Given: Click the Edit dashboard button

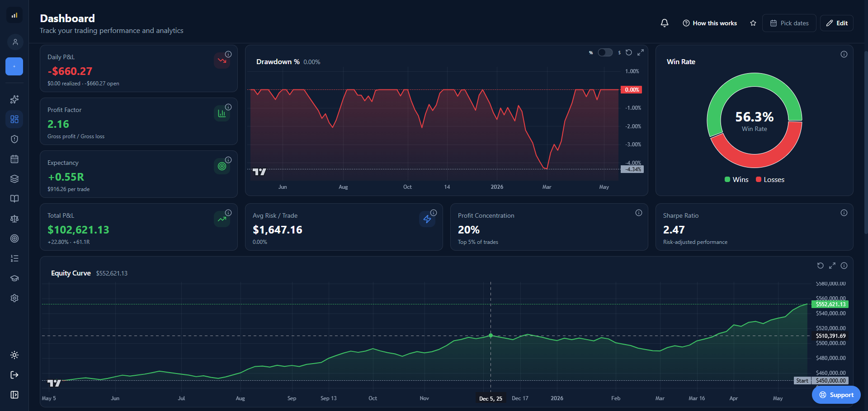Looking at the screenshot, I should click(x=837, y=23).
